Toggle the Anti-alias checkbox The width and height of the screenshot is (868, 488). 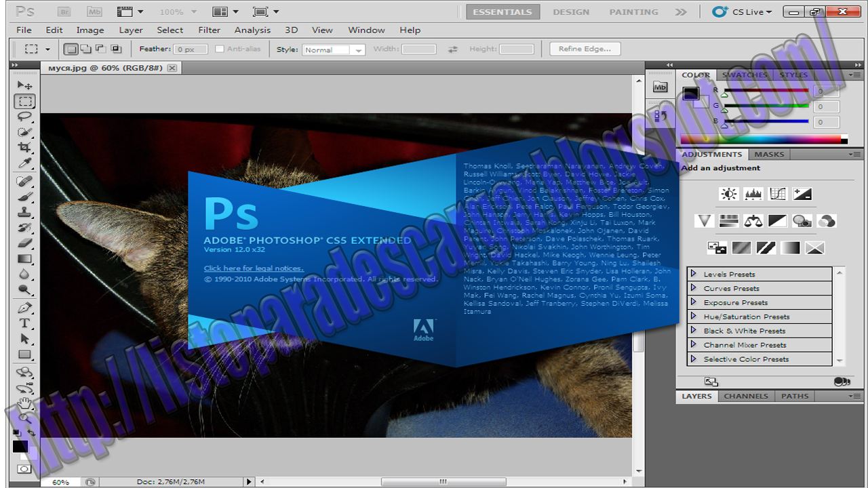(219, 49)
